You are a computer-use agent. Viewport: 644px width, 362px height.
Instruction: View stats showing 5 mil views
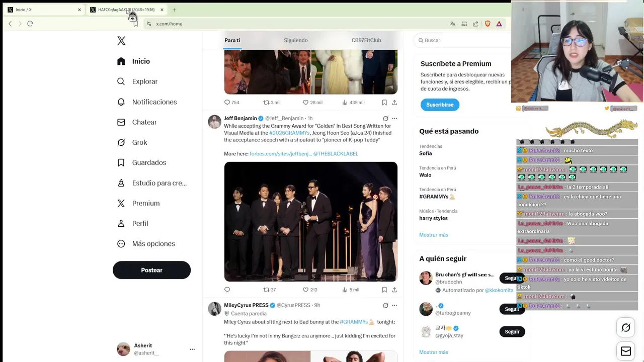pyautogui.click(x=351, y=290)
